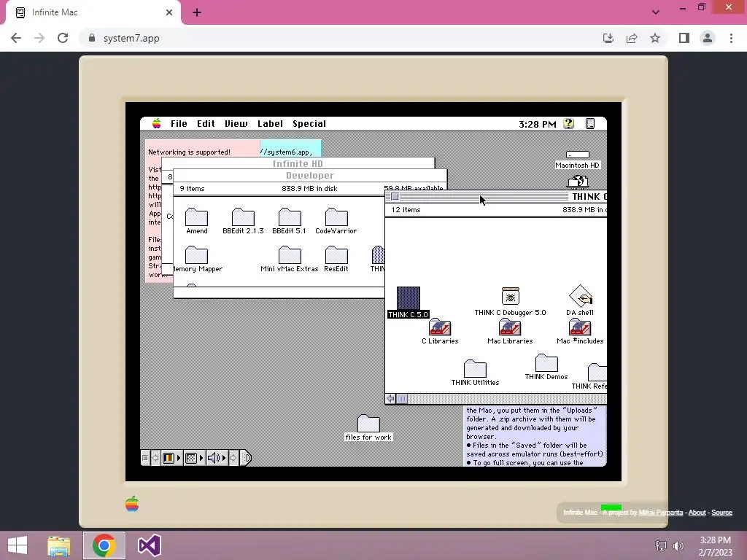Open the Mihai Parparita link
747x560 pixels.
click(660, 513)
